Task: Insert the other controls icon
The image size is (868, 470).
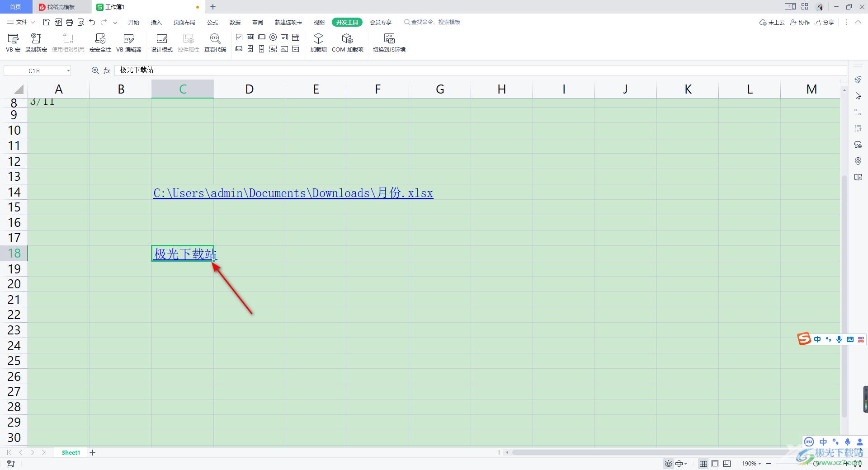Action: click(x=296, y=49)
